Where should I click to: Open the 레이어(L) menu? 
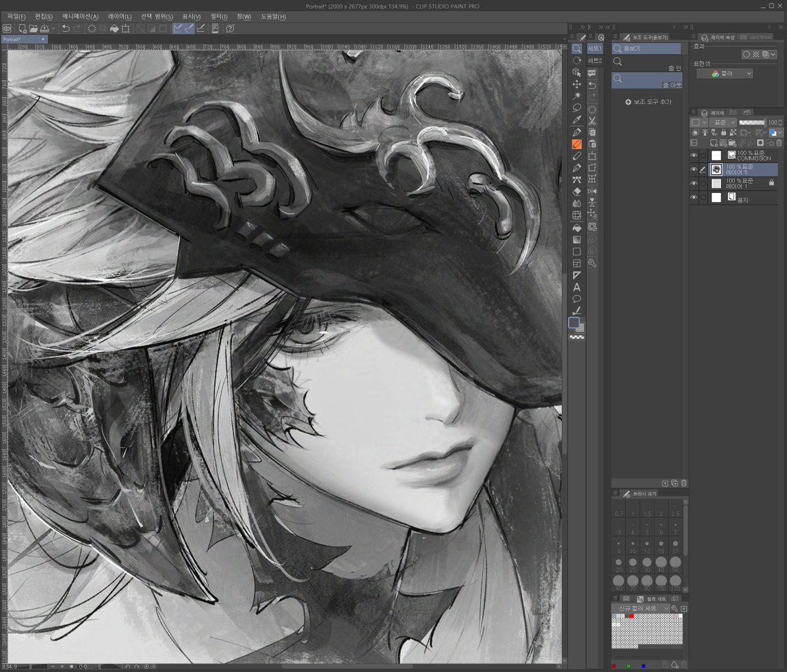pos(120,16)
